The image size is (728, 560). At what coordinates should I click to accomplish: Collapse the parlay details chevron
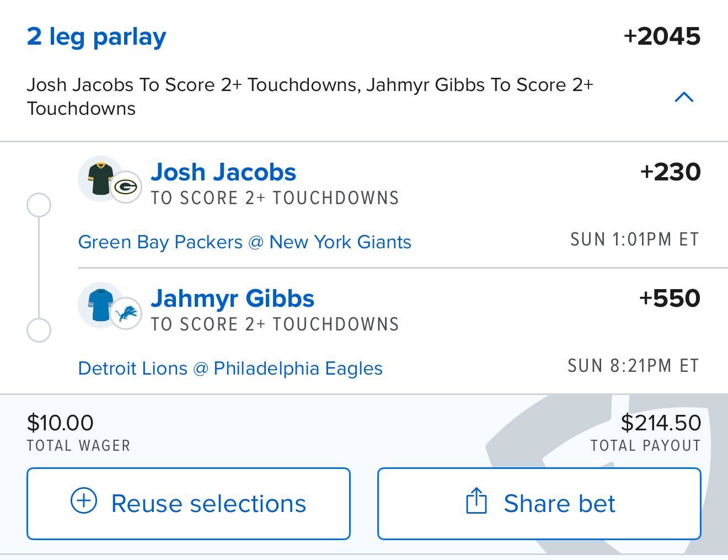point(684,98)
